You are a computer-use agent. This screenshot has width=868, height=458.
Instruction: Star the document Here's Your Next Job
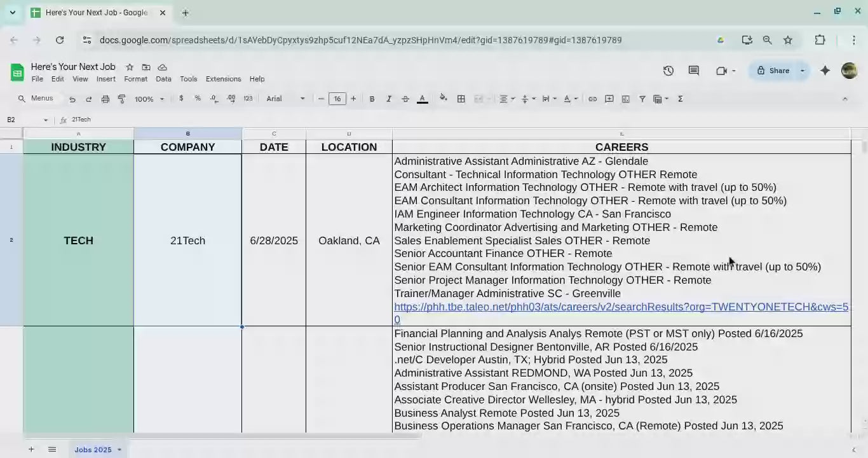tap(130, 67)
